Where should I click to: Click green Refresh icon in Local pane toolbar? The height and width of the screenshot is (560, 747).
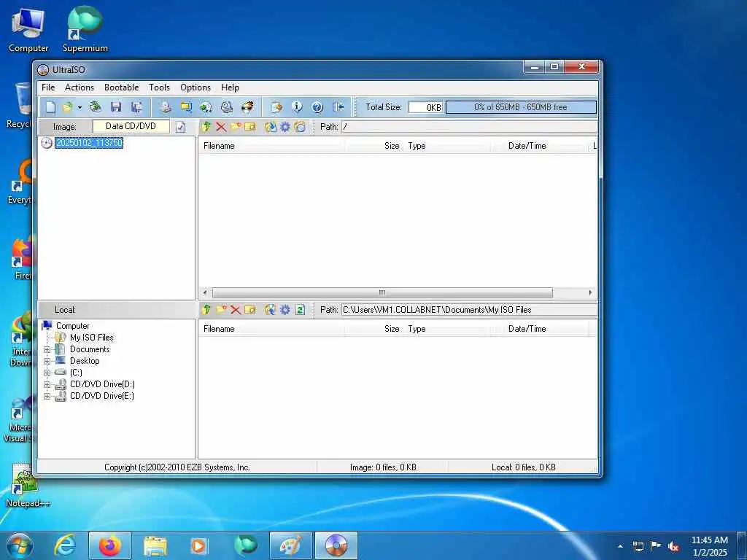tap(300, 309)
